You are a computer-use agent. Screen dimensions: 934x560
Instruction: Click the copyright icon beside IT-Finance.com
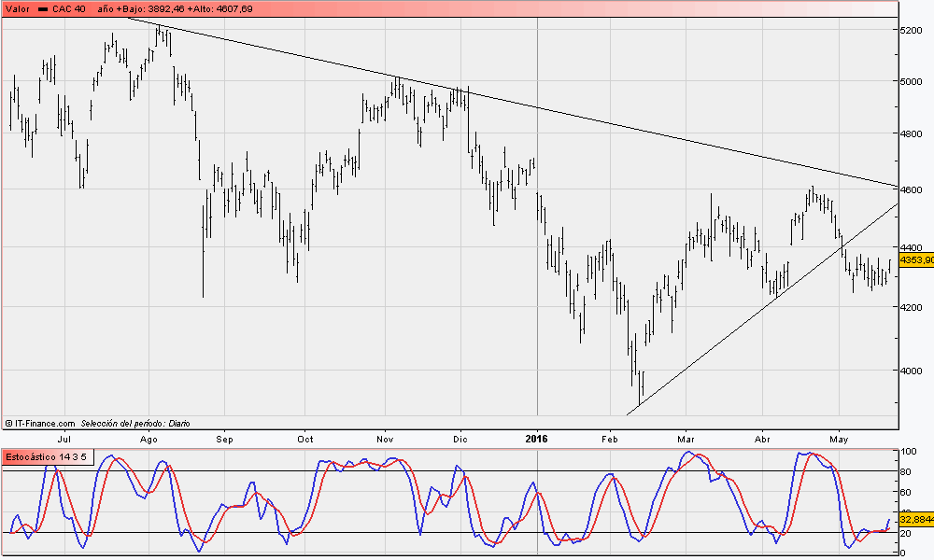click(8, 423)
